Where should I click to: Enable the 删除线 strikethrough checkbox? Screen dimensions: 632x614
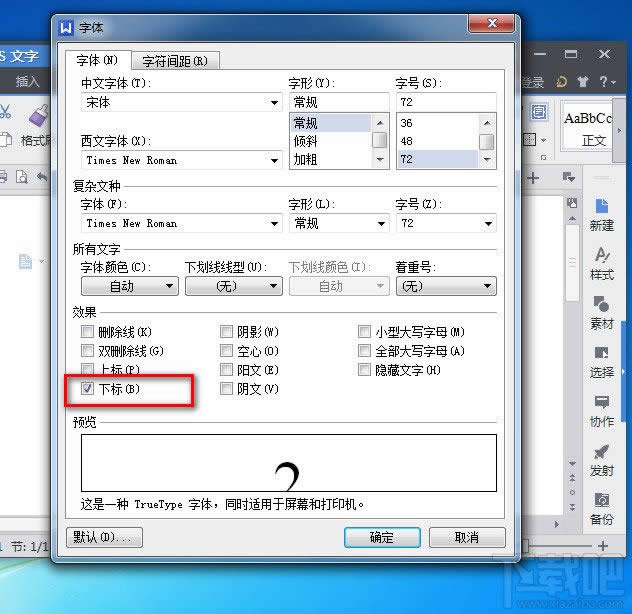point(89,332)
